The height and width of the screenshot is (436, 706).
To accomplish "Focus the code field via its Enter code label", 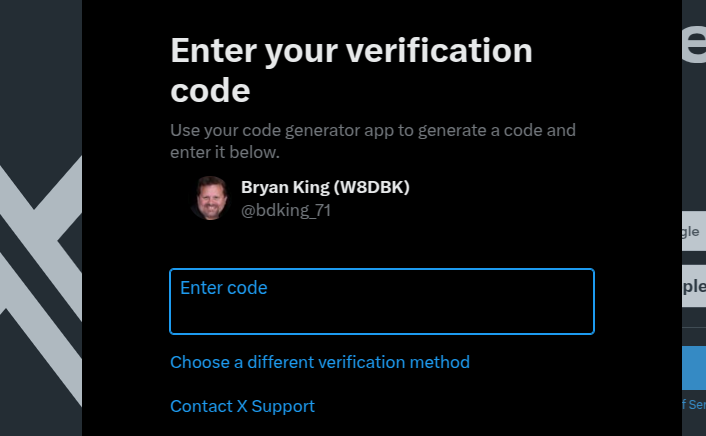I will coord(224,288).
